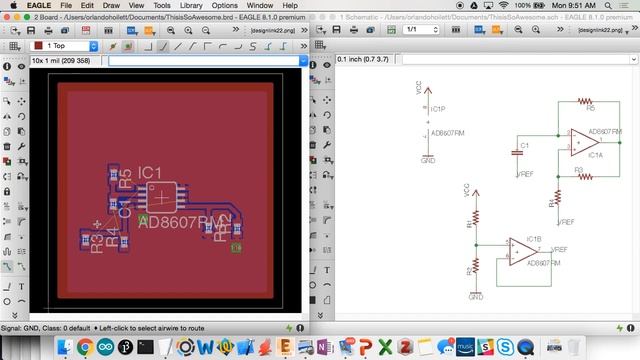This screenshot has width=640, height=360.
Task: Toggle the round-corner wire bend style
Action: [223, 47]
